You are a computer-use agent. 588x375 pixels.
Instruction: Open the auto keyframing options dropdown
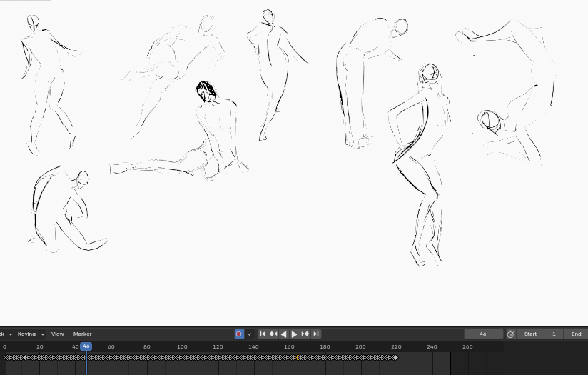(x=249, y=334)
